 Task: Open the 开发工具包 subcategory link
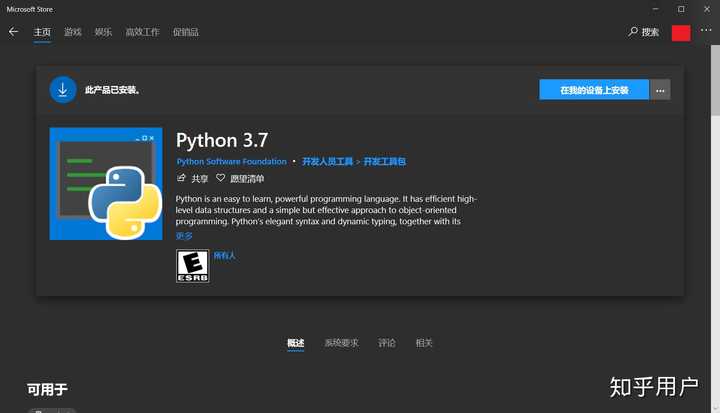click(385, 162)
